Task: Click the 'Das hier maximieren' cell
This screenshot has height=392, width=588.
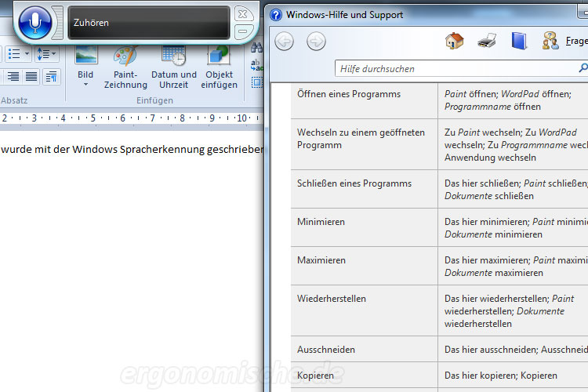Action: pos(513,266)
